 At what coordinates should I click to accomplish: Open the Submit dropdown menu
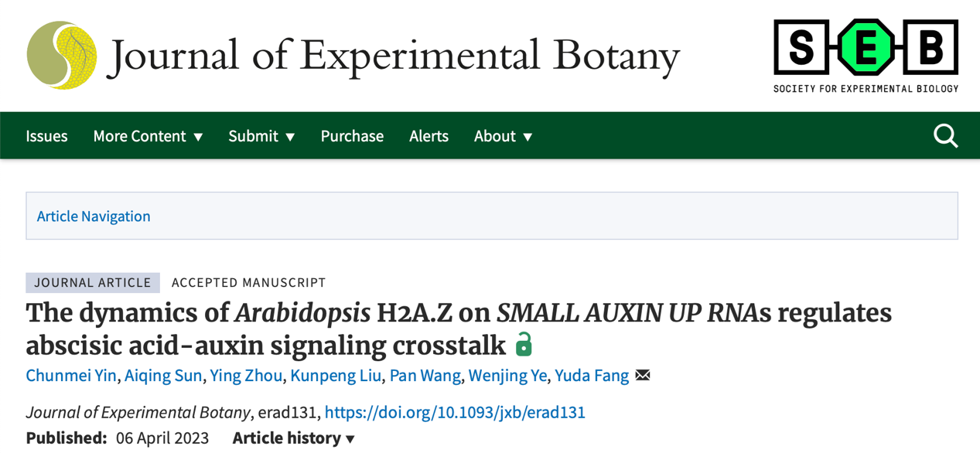coord(261,136)
